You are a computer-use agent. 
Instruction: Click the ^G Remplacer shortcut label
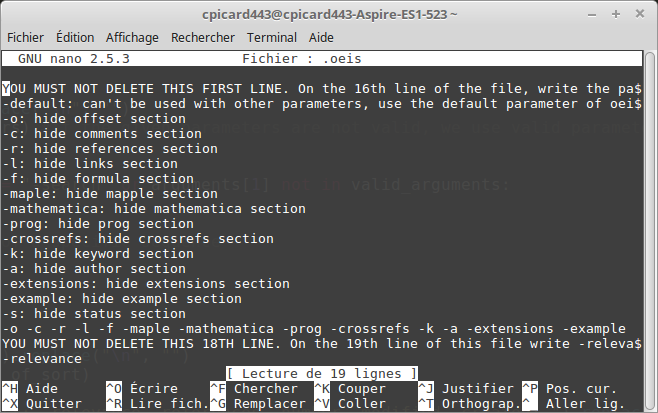(x=258, y=404)
